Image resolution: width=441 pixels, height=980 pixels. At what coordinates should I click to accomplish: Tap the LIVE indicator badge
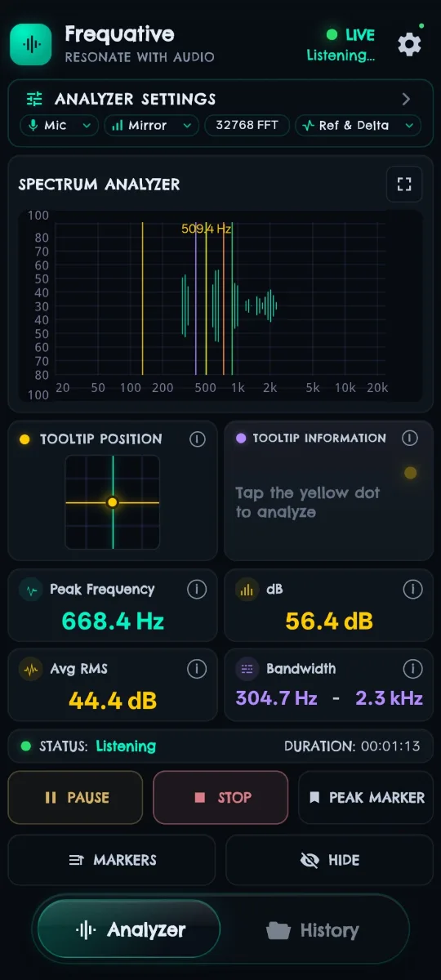[x=350, y=35]
